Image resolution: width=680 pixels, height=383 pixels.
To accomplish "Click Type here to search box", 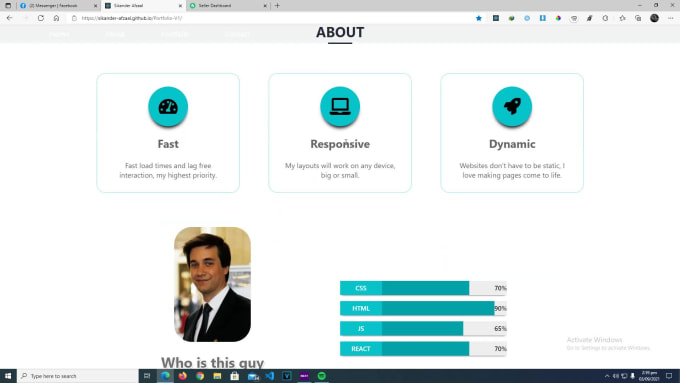I will tap(78, 376).
